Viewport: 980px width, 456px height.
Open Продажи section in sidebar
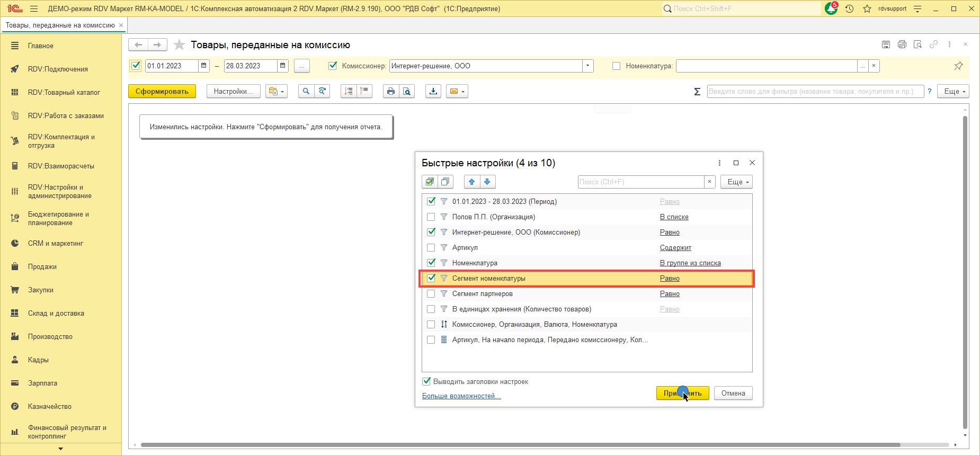tap(42, 266)
